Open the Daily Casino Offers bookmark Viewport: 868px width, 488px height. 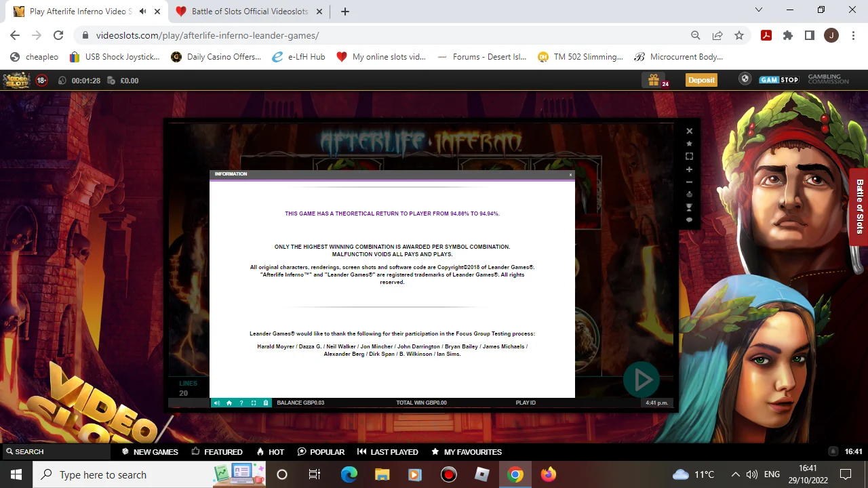[x=216, y=57]
